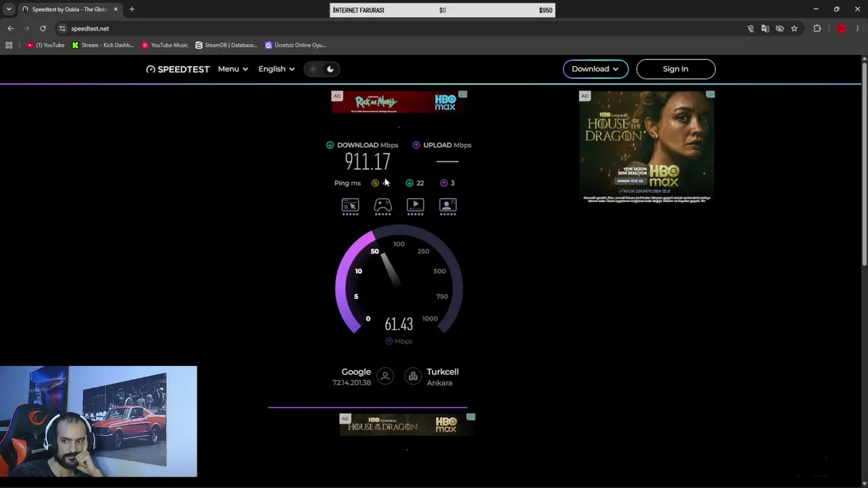Open the English language dropdown

click(276, 69)
